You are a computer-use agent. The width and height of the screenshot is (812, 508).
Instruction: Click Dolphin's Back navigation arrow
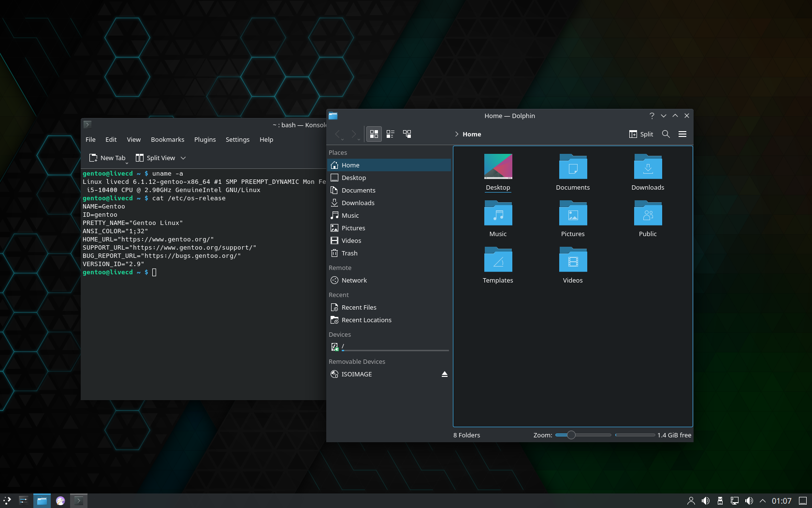coord(338,134)
